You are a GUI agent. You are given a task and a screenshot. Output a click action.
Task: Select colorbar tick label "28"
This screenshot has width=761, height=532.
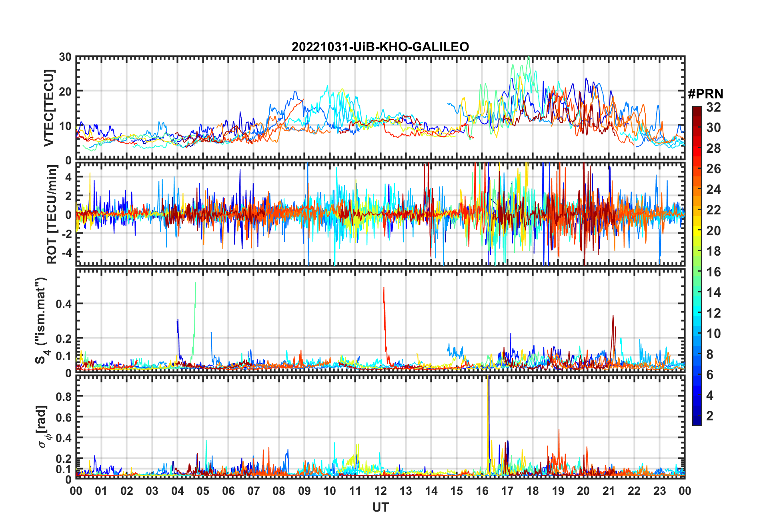(x=713, y=148)
